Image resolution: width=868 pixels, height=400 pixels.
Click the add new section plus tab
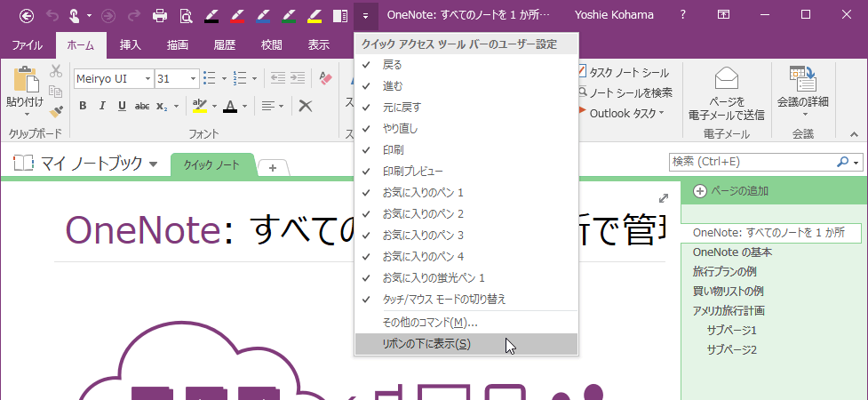(x=273, y=168)
